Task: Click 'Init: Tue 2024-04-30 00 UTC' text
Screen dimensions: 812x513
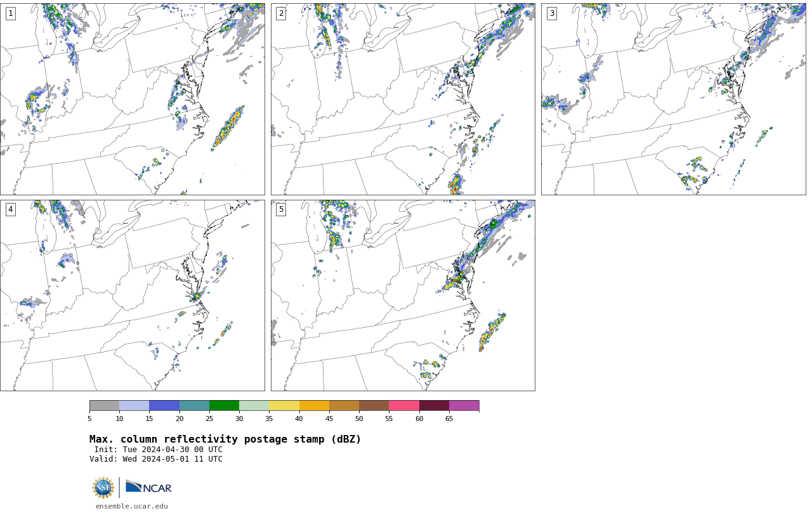Action: click(x=159, y=450)
